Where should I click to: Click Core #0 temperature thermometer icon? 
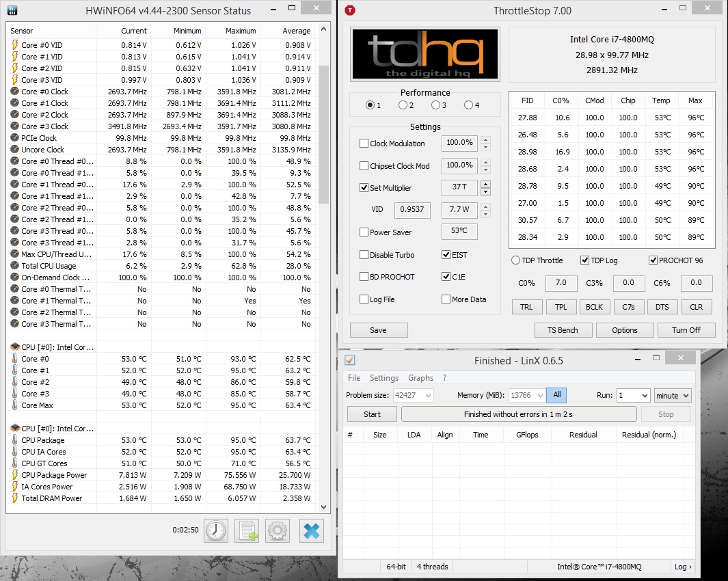coord(15,359)
